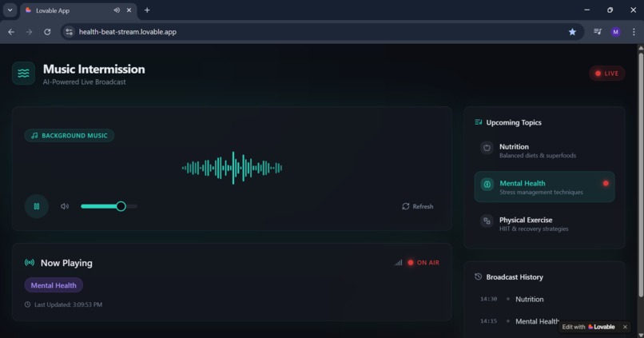Click the Last Updated clock icon
This screenshot has width=644, height=338.
pos(27,304)
